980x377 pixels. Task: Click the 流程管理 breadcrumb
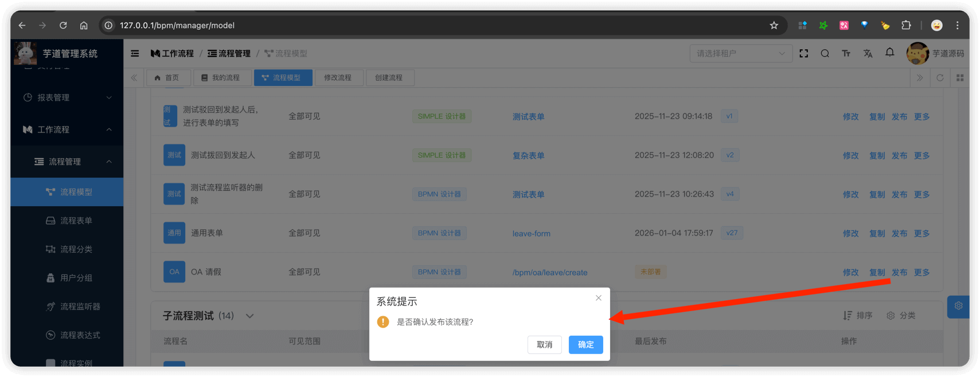(229, 53)
